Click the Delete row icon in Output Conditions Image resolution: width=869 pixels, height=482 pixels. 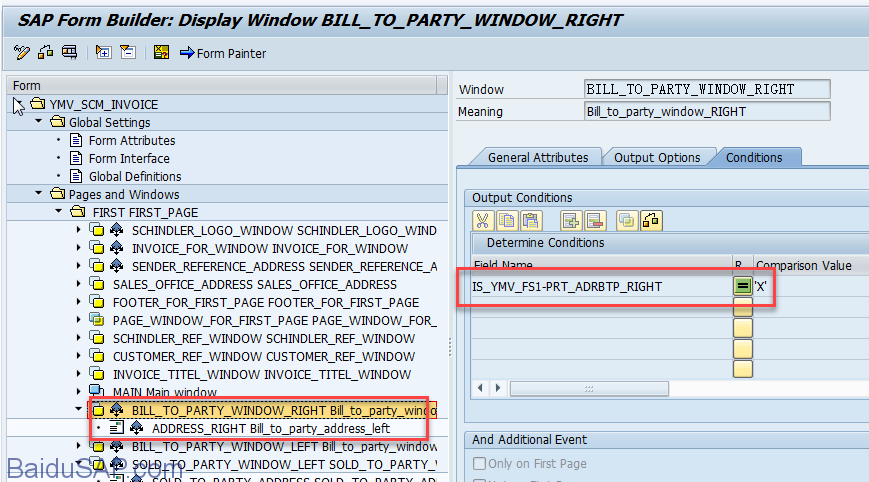point(595,221)
